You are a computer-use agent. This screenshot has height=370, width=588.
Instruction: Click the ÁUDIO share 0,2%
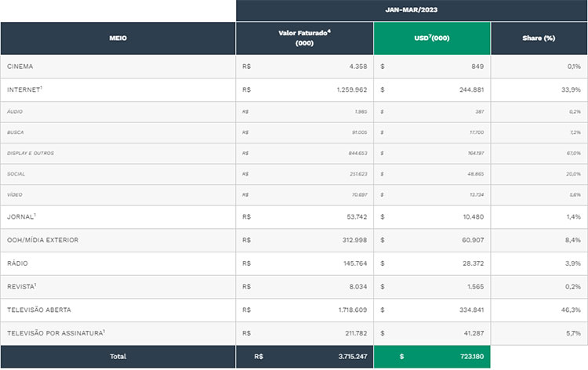[575, 112]
